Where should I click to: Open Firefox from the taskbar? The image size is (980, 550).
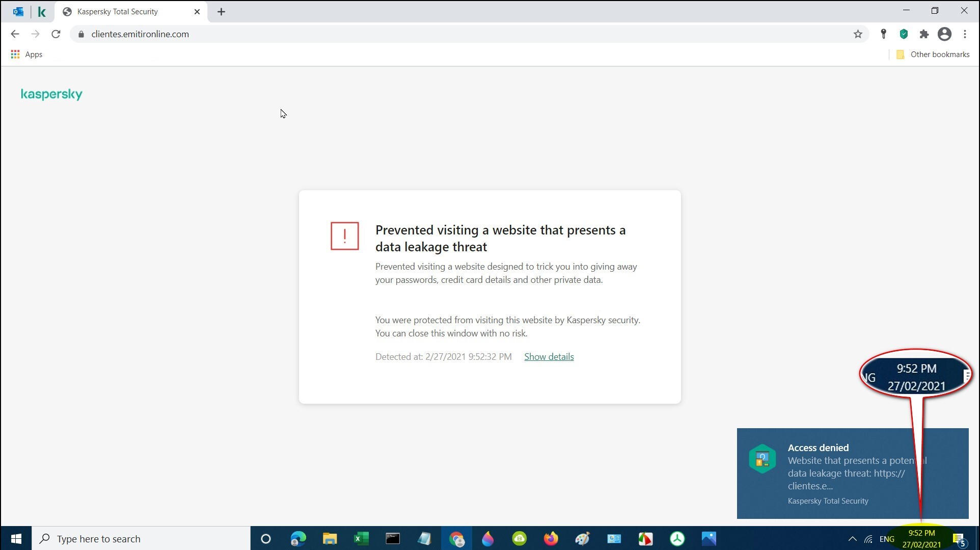[x=551, y=539]
